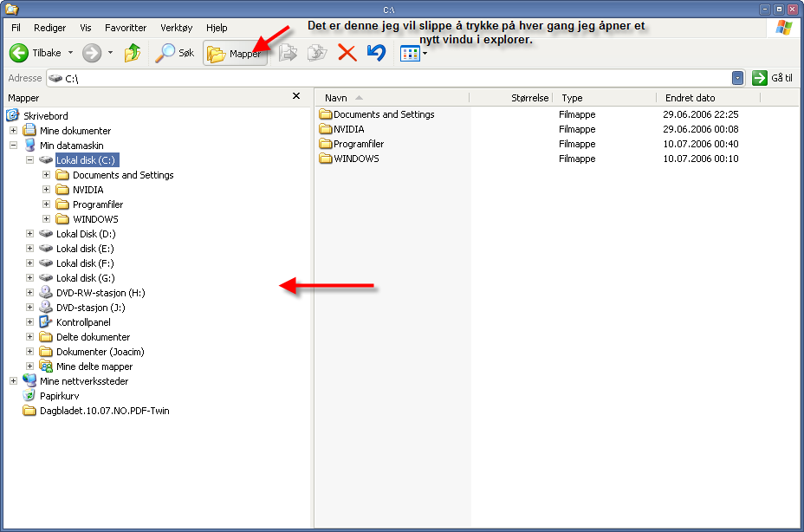Expand Mine dokumenter in the tree
804x532 pixels.
[13, 131]
